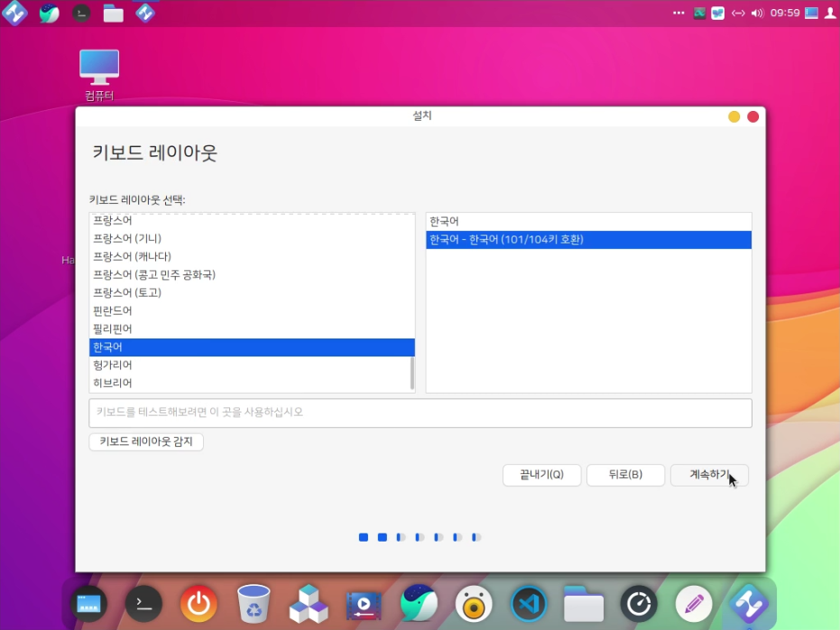Click the keyboard test input field

420,412
